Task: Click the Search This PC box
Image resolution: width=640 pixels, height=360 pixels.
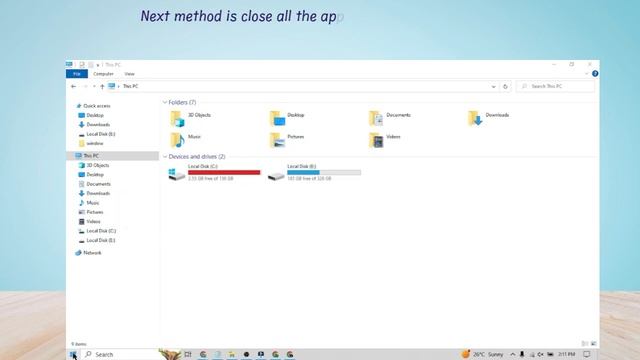Action: coord(556,87)
